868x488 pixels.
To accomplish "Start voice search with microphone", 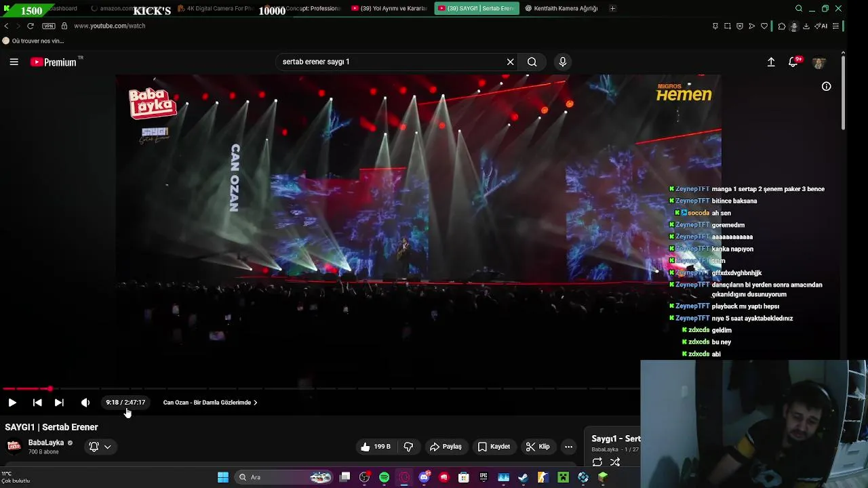I will tap(563, 62).
